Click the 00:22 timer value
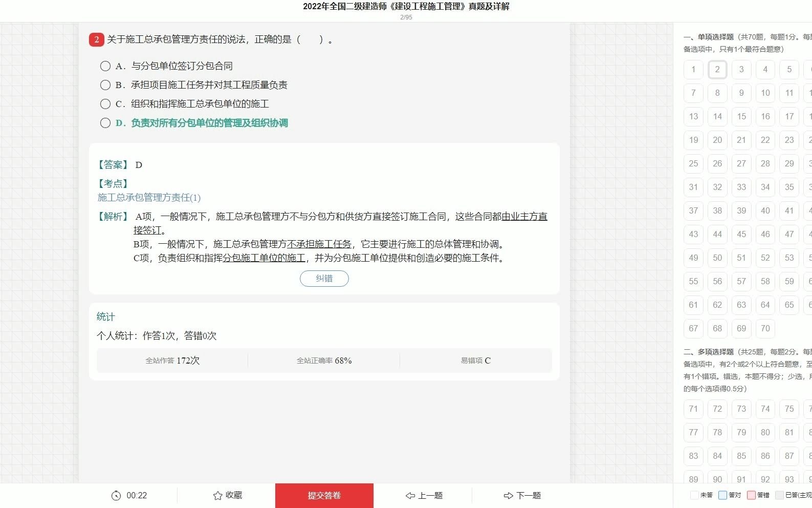812x508 pixels. (137, 496)
